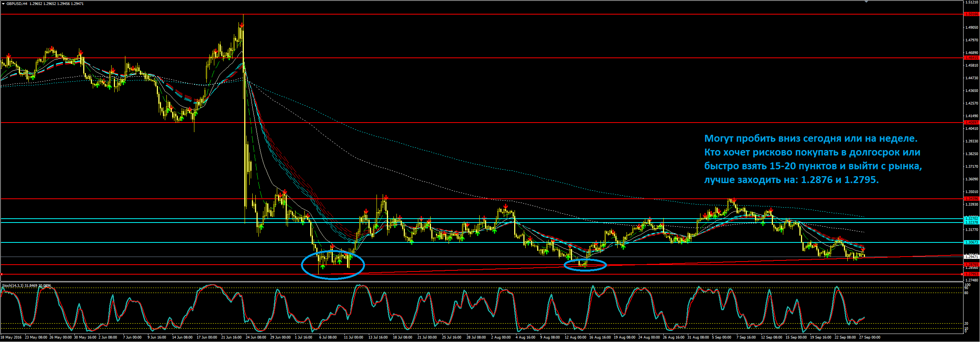The width and height of the screenshot is (980, 342).
Task: Click the 1.42570 price scale value
Action: [x=971, y=103]
